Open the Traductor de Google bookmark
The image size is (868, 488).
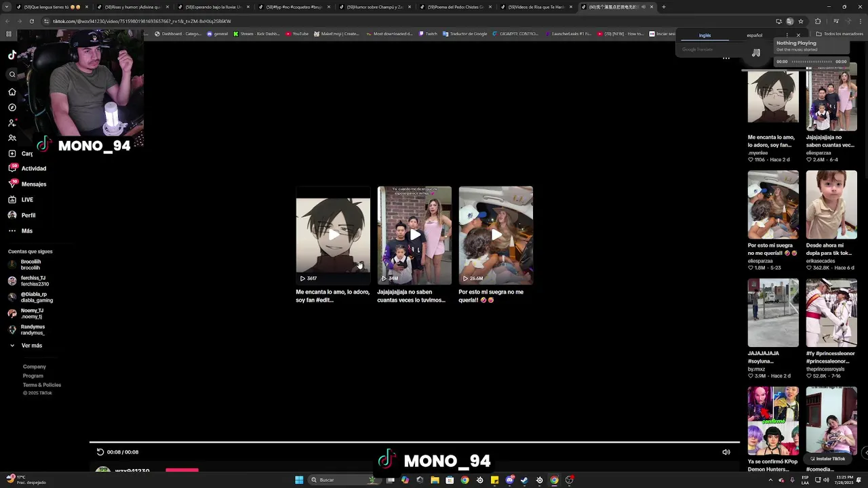pyautogui.click(x=465, y=34)
